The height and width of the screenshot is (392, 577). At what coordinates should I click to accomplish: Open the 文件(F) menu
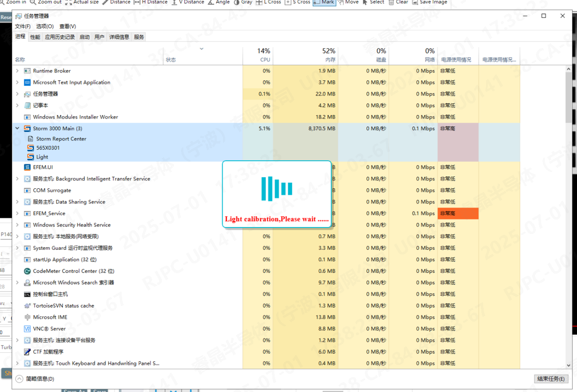point(22,27)
